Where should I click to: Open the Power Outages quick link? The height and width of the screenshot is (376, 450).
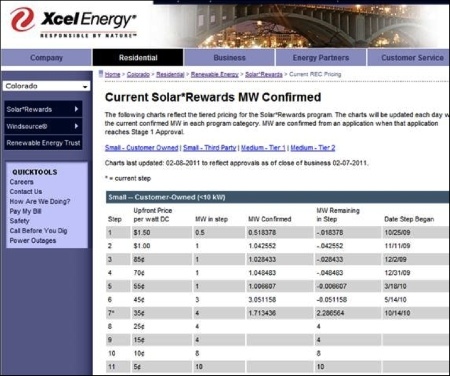tap(33, 240)
